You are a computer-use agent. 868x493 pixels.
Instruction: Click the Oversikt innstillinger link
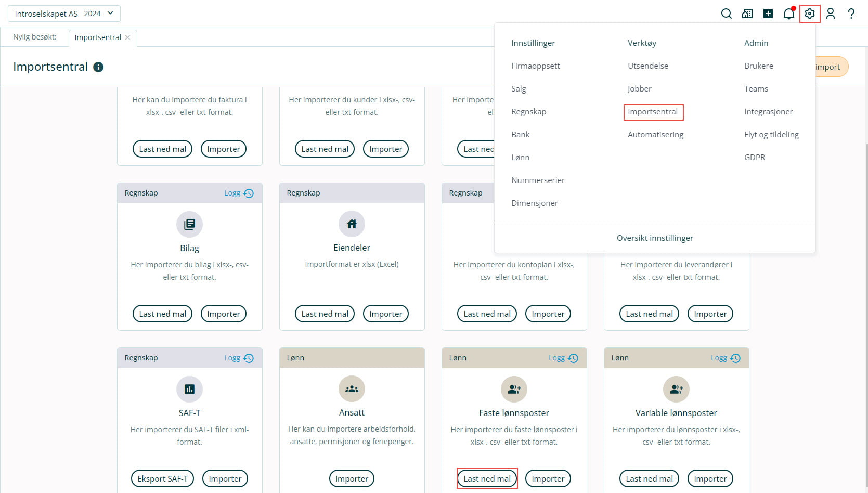(655, 238)
